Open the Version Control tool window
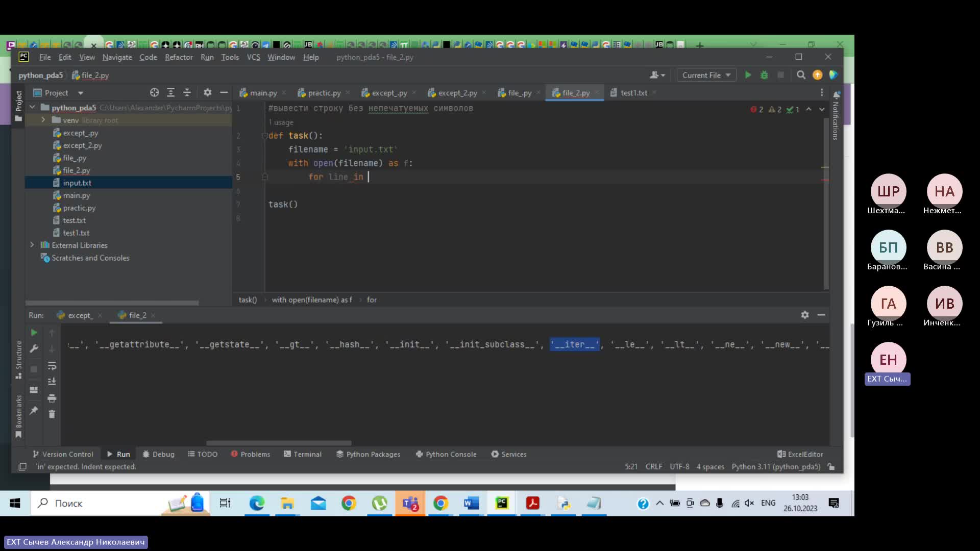980x551 pixels. [63, 454]
